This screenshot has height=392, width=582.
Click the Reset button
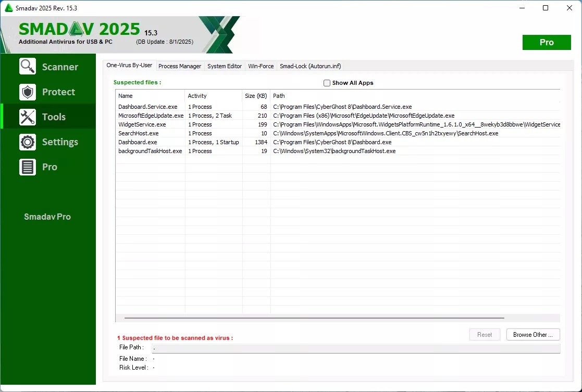point(485,335)
